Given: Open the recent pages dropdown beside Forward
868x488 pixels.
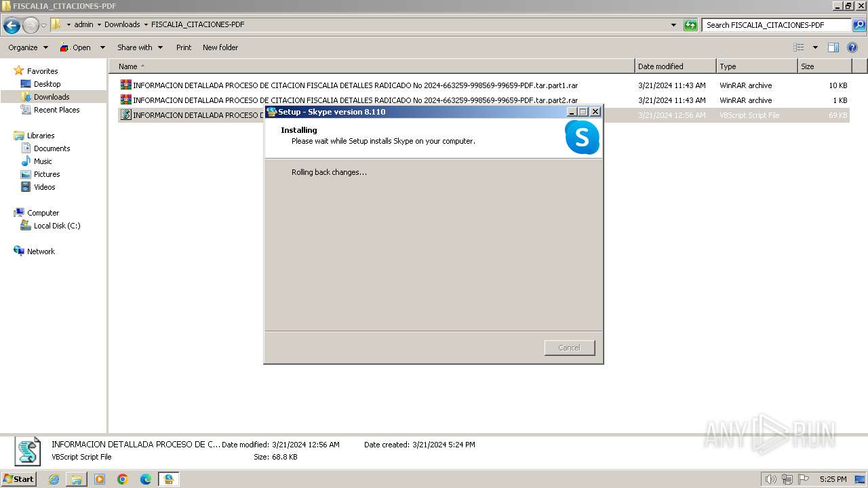Looking at the screenshot, I should [43, 25].
